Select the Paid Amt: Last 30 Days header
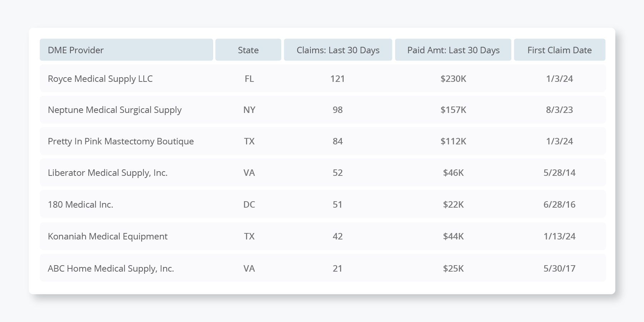Image resolution: width=644 pixels, height=322 pixels. pyautogui.click(x=453, y=50)
